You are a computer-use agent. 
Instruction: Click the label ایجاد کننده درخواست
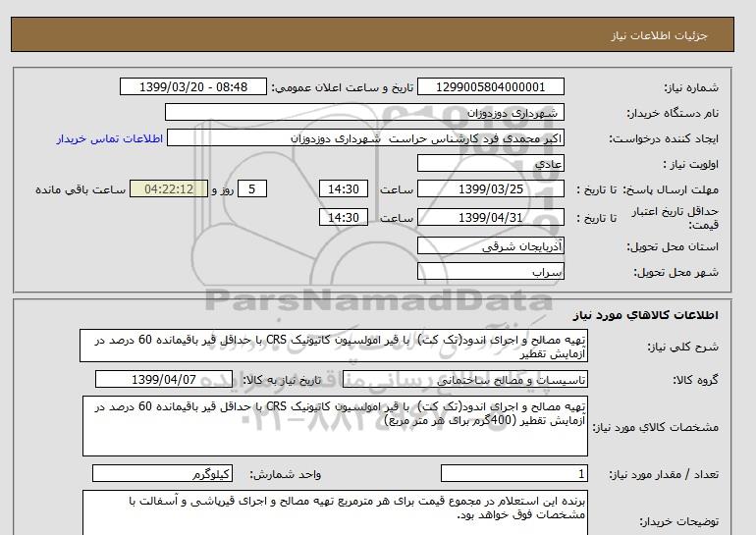point(664,138)
